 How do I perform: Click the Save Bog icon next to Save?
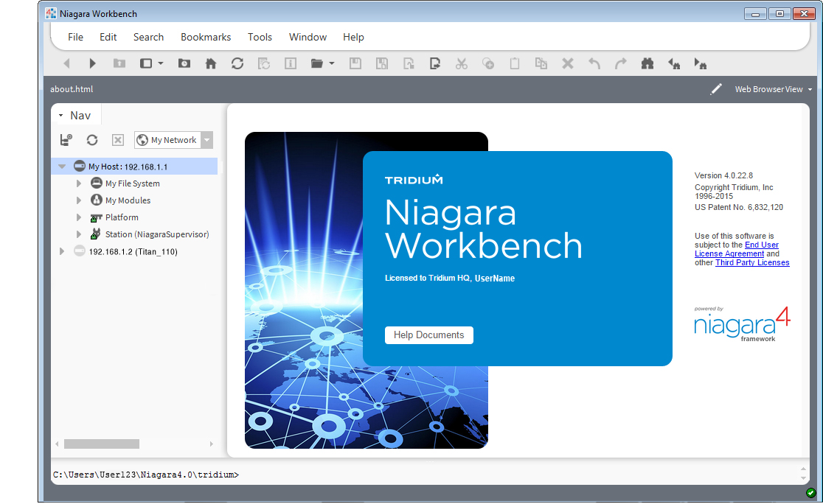click(x=382, y=63)
